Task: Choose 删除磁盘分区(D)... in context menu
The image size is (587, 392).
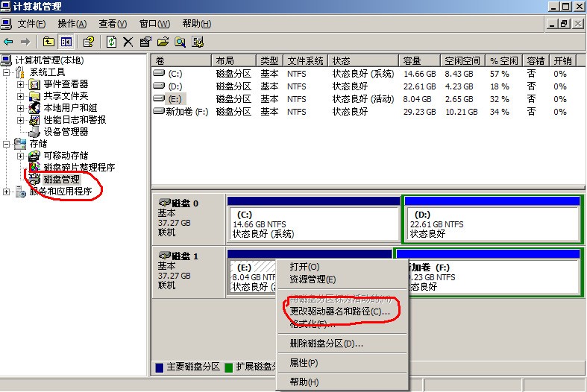Action: [x=342, y=344]
